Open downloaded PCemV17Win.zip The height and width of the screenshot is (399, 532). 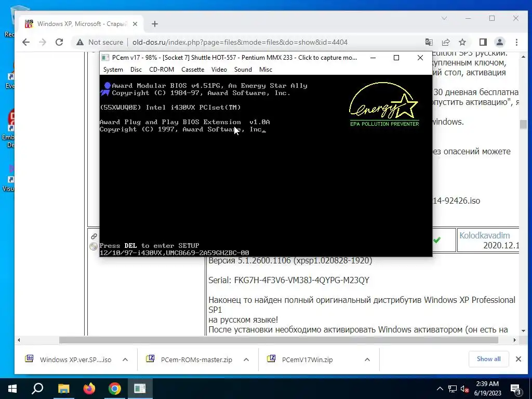[300, 360]
